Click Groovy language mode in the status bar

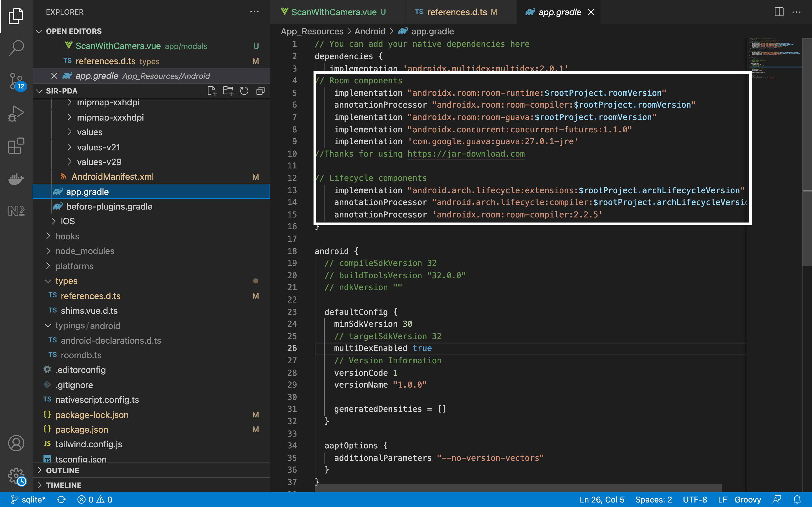(748, 499)
